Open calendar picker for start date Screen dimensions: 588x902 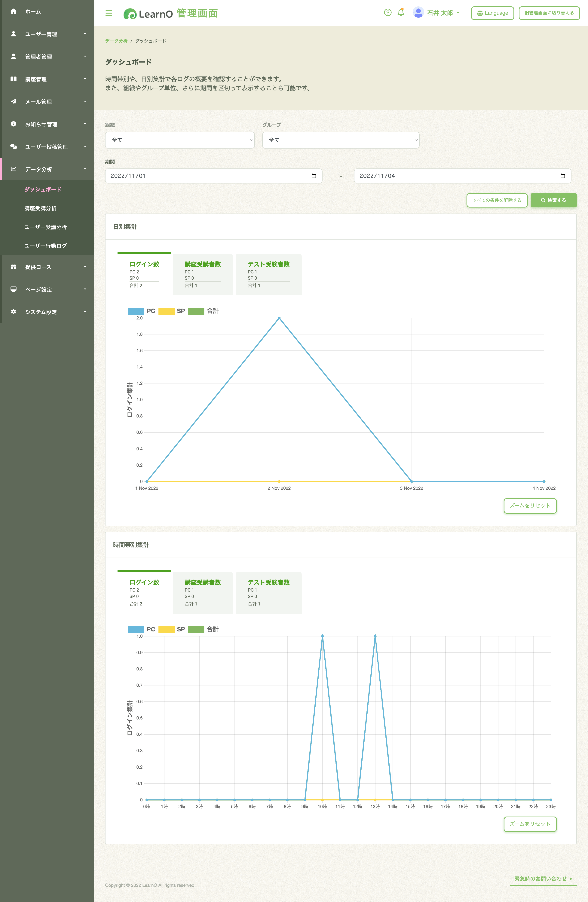[314, 176]
